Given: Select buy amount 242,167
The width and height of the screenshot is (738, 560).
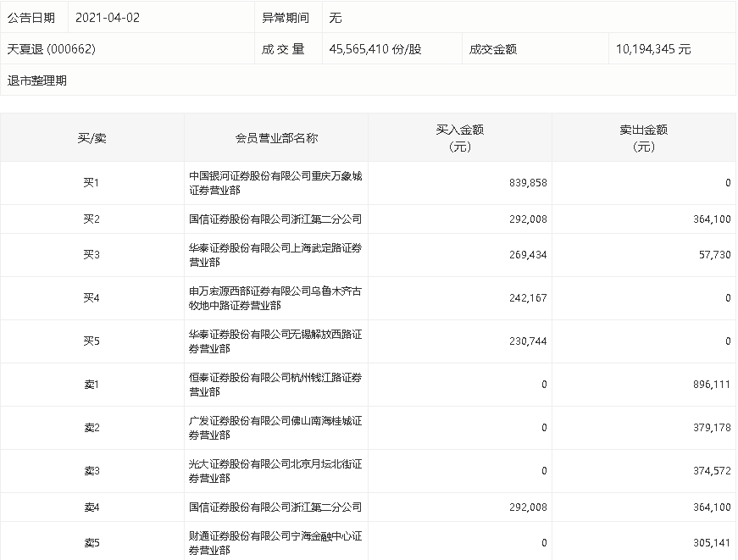Looking at the screenshot, I should point(528,298).
